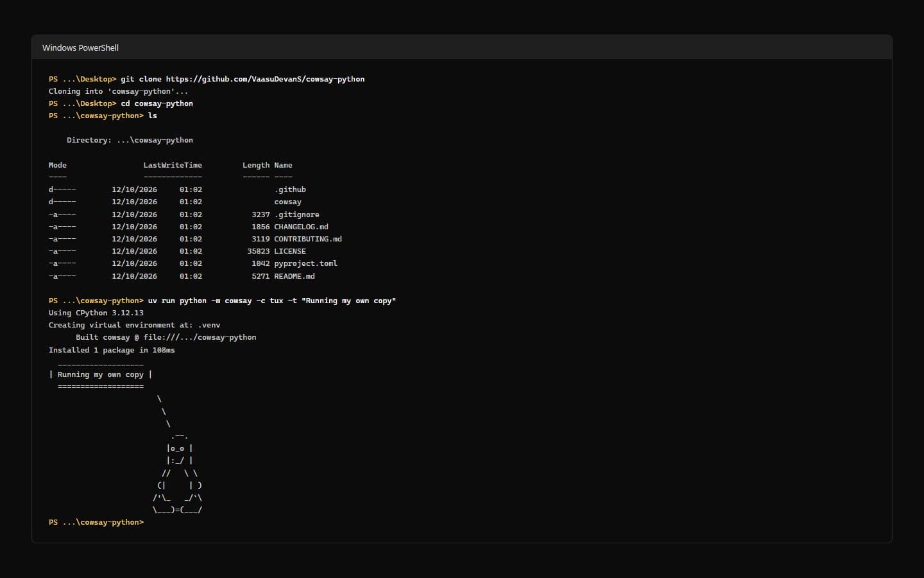Select the ".github" directory name

coord(290,189)
